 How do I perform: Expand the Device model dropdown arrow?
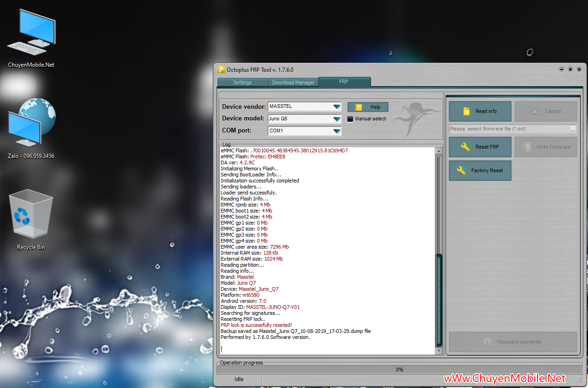tap(337, 119)
